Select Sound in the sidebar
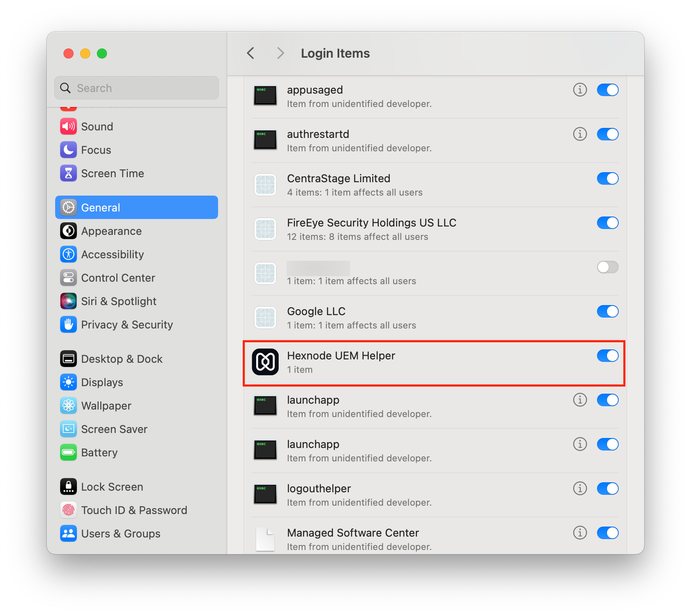691x616 pixels. click(x=137, y=127)
